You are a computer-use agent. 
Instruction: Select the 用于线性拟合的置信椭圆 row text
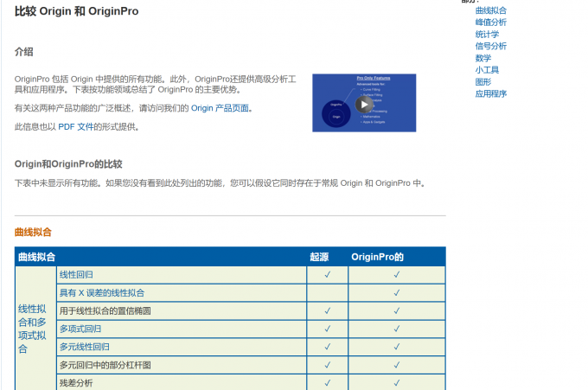tap(105, 310)
